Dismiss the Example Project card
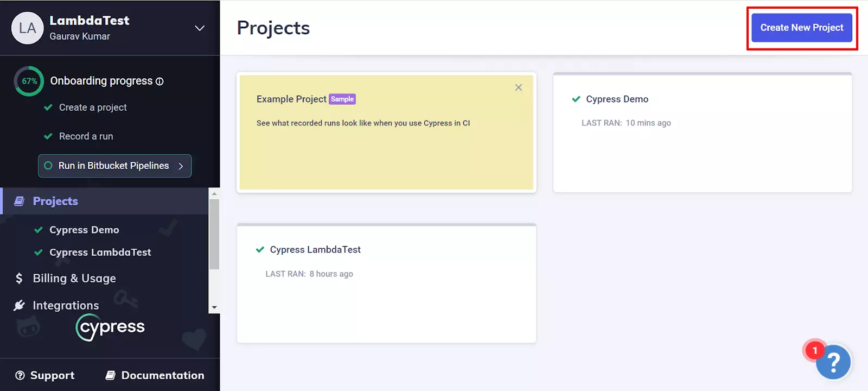This screenshot has height=391, width=868. (x=519, y=87)
